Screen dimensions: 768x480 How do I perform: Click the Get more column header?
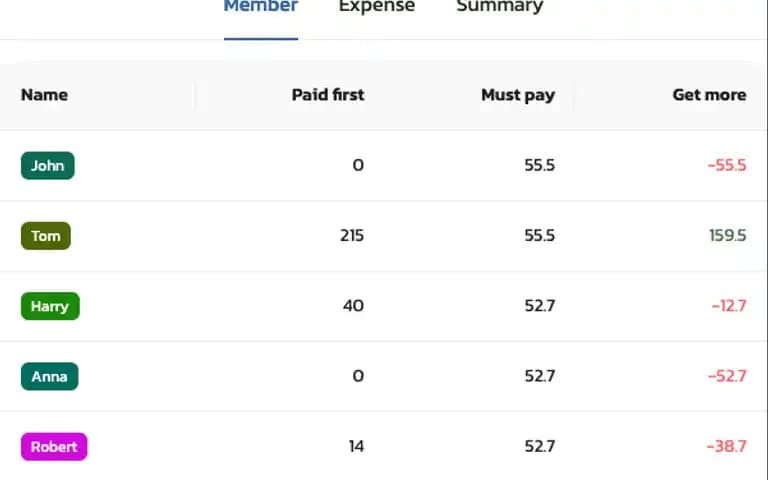click(x=709, y=95)
